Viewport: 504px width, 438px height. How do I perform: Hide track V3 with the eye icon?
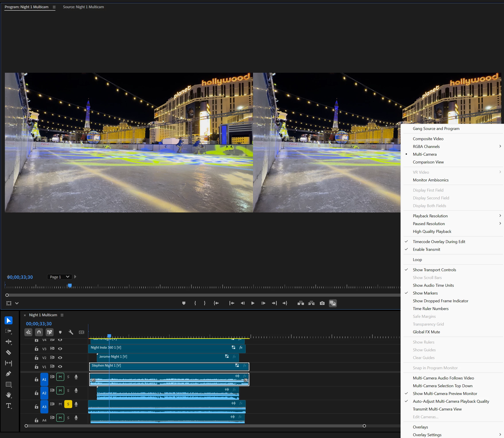pos(60,349)
